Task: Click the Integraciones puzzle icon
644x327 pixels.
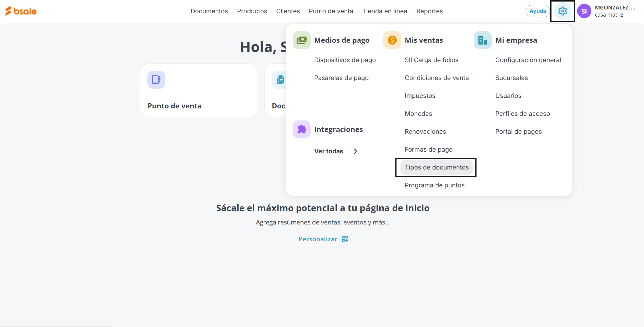Action: pos(301,129)
